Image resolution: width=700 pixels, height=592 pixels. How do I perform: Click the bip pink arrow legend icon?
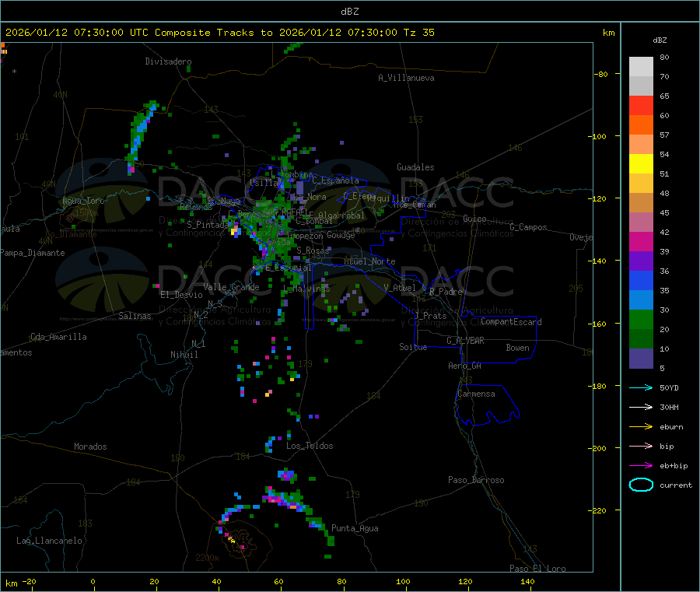(641, 446)
